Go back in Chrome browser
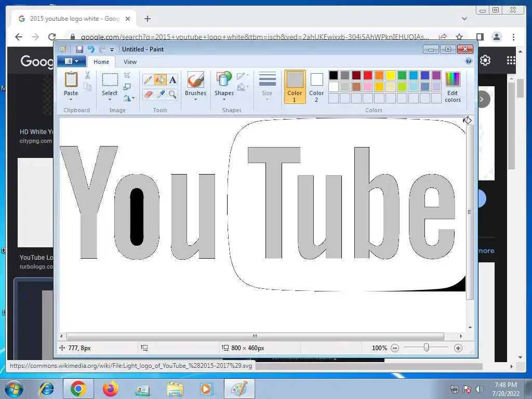532x399 pixels. (19, 37)
